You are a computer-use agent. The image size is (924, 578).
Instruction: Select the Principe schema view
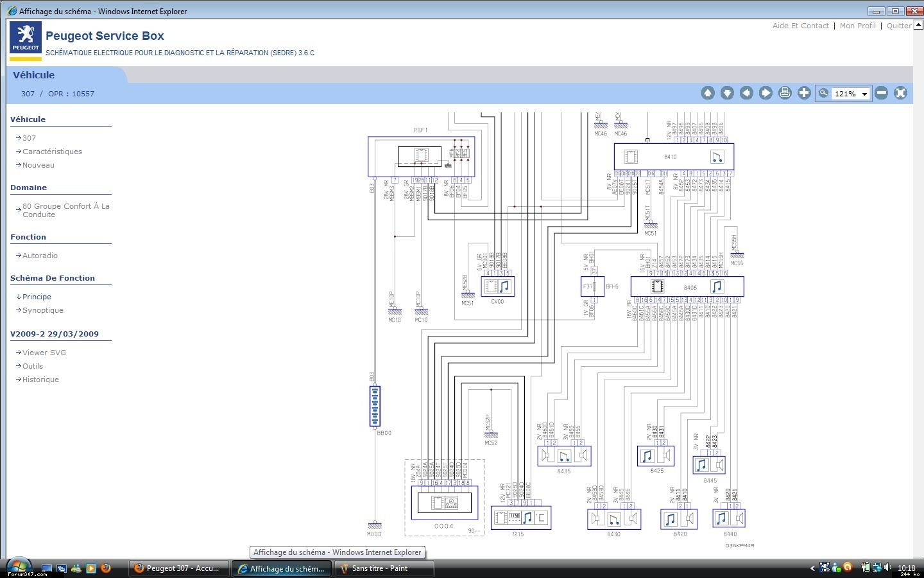[x=37, y=297]
